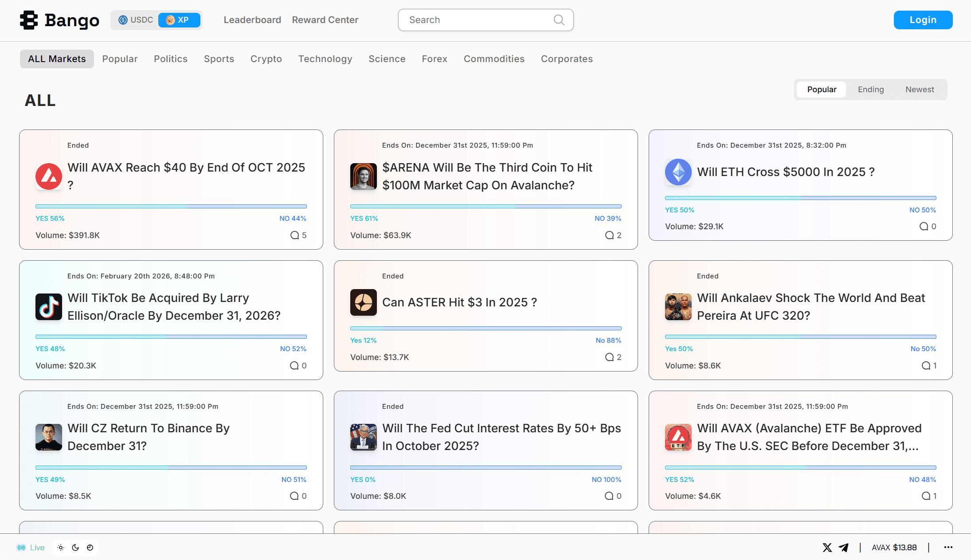Open the Telegram icon in footer
This screenshot has height=560, width=971.
pos(843,548)
